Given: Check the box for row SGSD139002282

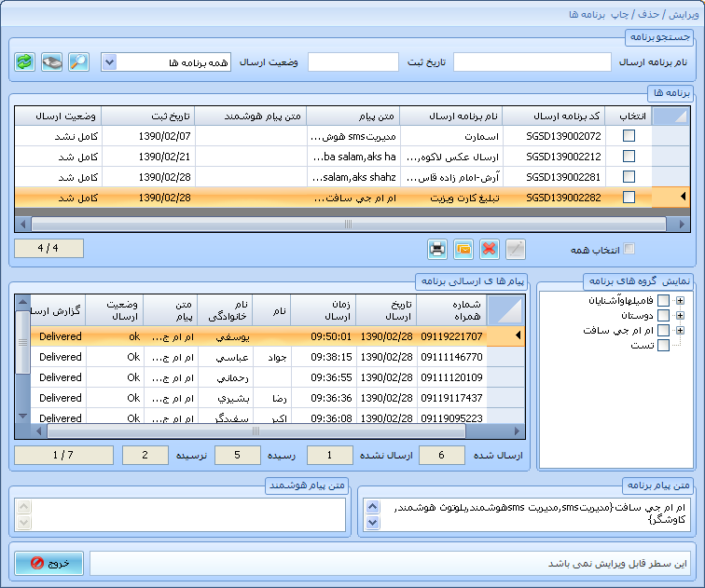Looking at the screenshot, I should (x=629, y=198).
